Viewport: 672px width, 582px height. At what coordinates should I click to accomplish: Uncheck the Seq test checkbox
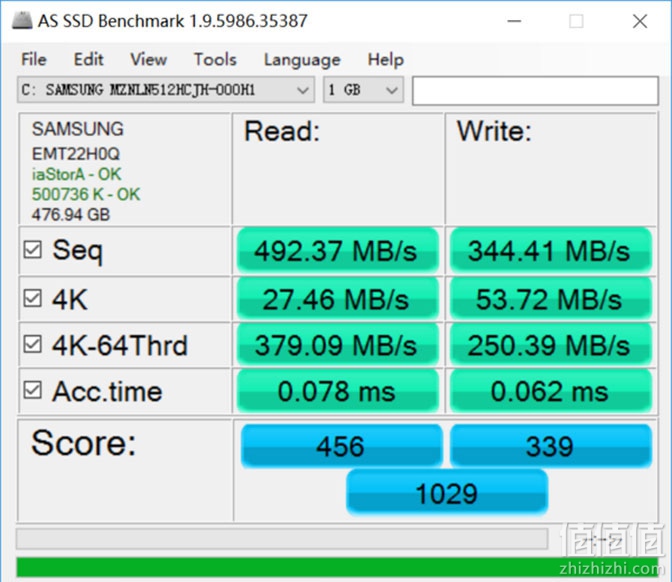33,249
